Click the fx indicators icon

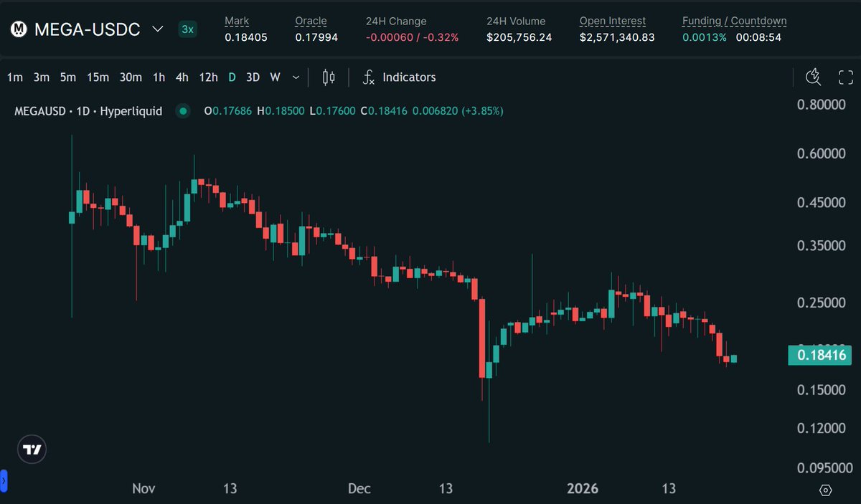(x=368, y=77)
